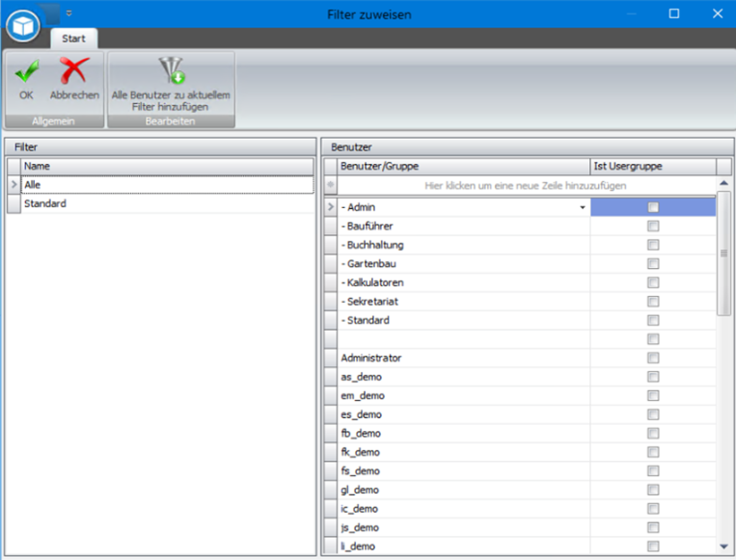The height and width of the screenshot is (560, 736).
Task: Toggle Ist Usergruppe checkbox for fb_demo
Action: [x=653, y=434]
